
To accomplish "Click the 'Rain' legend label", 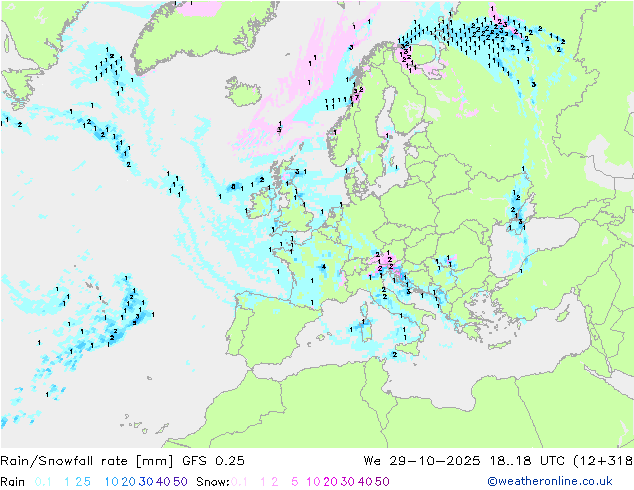I will [x=13, y=482].
